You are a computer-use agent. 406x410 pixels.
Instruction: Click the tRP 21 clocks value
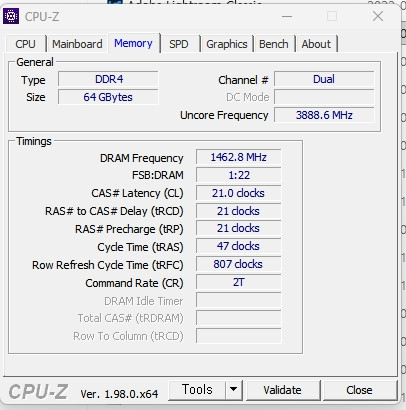pos(239,228)
